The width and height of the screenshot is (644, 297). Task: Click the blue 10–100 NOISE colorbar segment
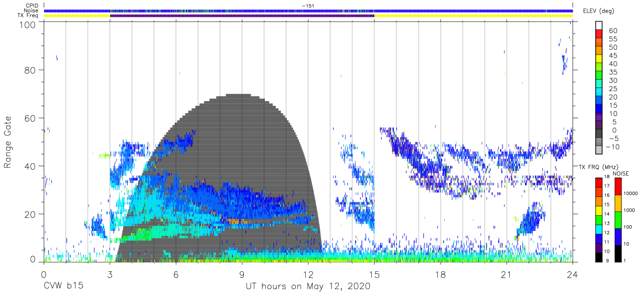pos(618,236)
